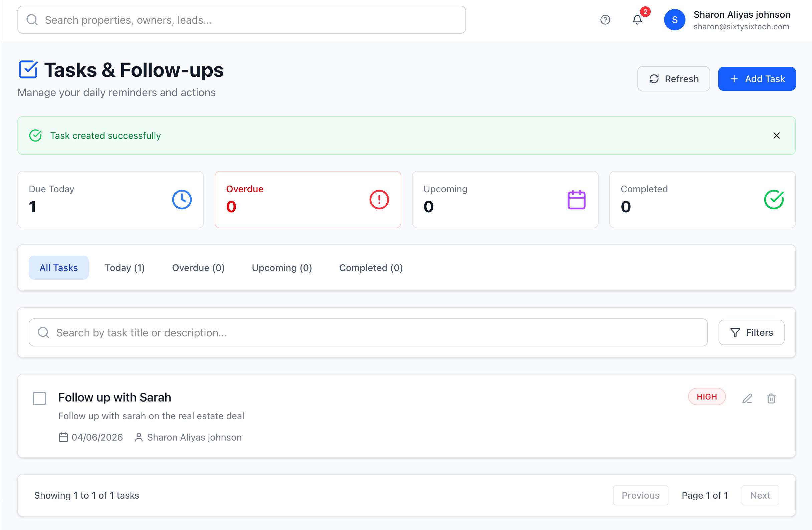Open the Overdue summary card

[308, 200]
